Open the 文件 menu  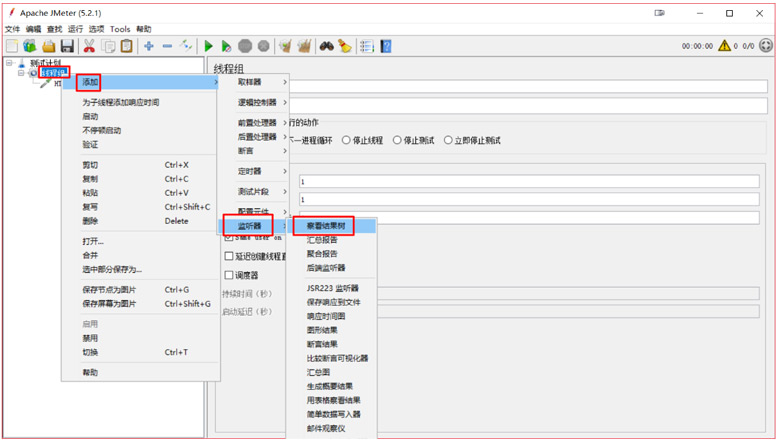[x=12, y=29]
